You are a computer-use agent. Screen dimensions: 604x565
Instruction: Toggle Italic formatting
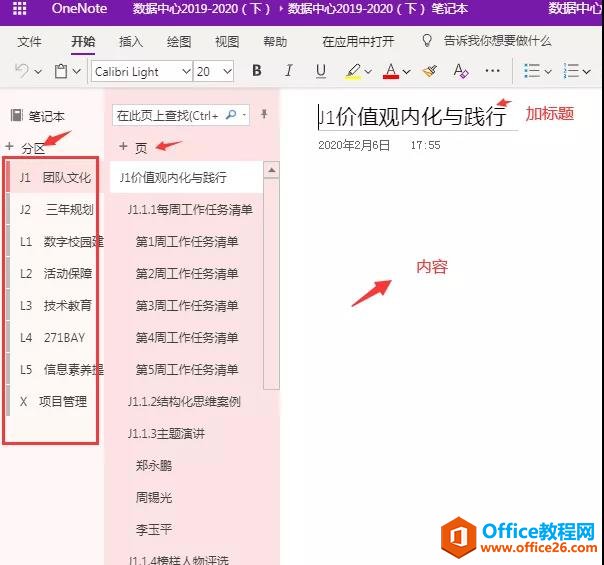click(289, 70)
